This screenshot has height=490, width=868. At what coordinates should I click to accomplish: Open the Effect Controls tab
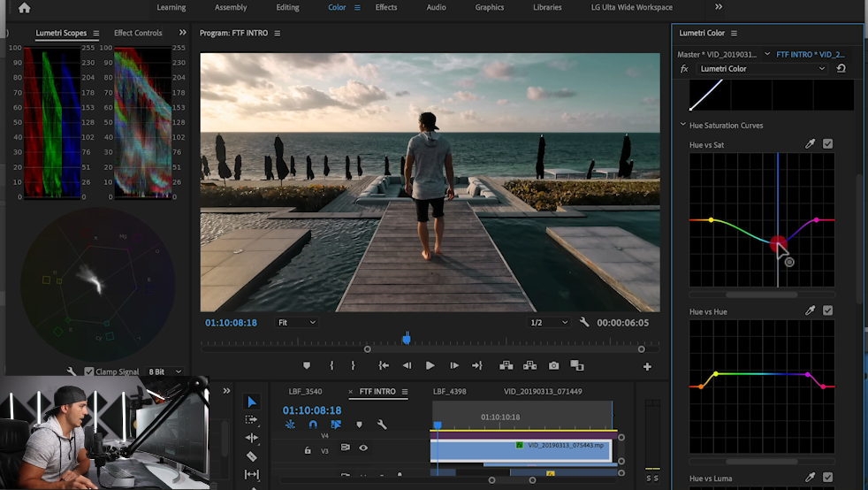(138, 33)
